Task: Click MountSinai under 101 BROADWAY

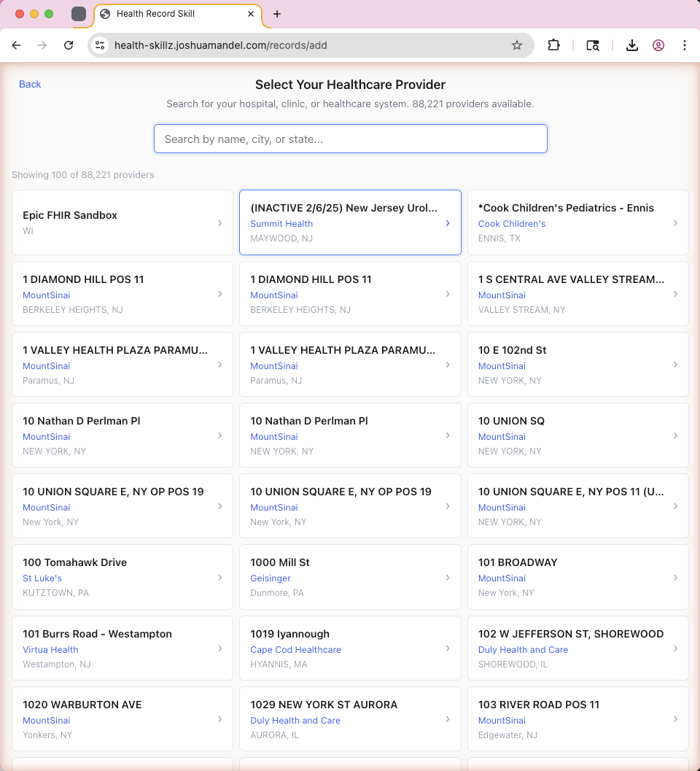Action: pos(502,578)
